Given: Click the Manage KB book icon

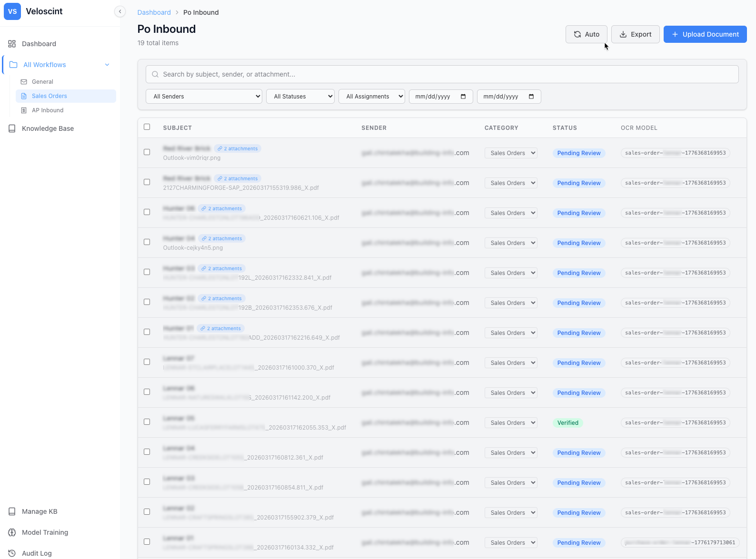Looking at the screenshot, I should pos(12,511).
